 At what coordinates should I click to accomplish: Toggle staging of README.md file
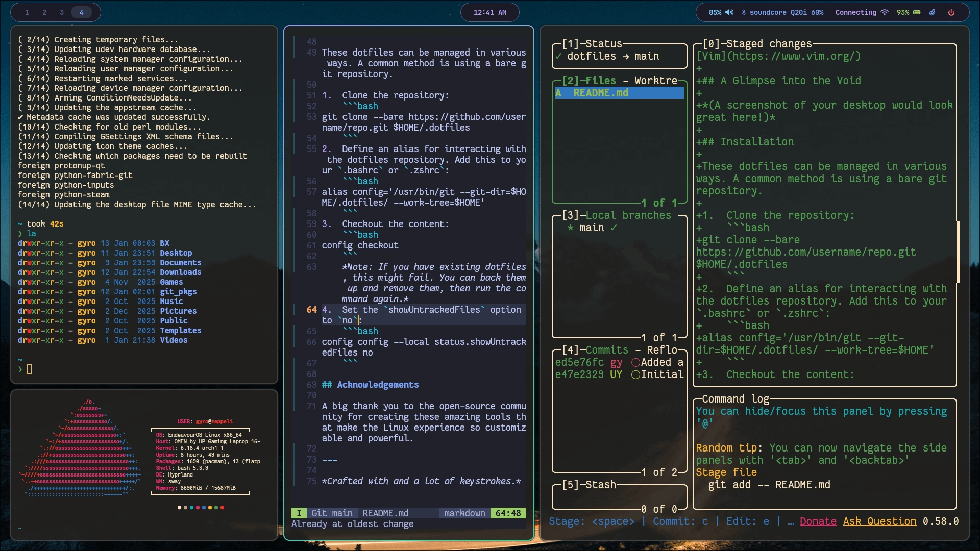pyautogui.click(x=600, y=93)
